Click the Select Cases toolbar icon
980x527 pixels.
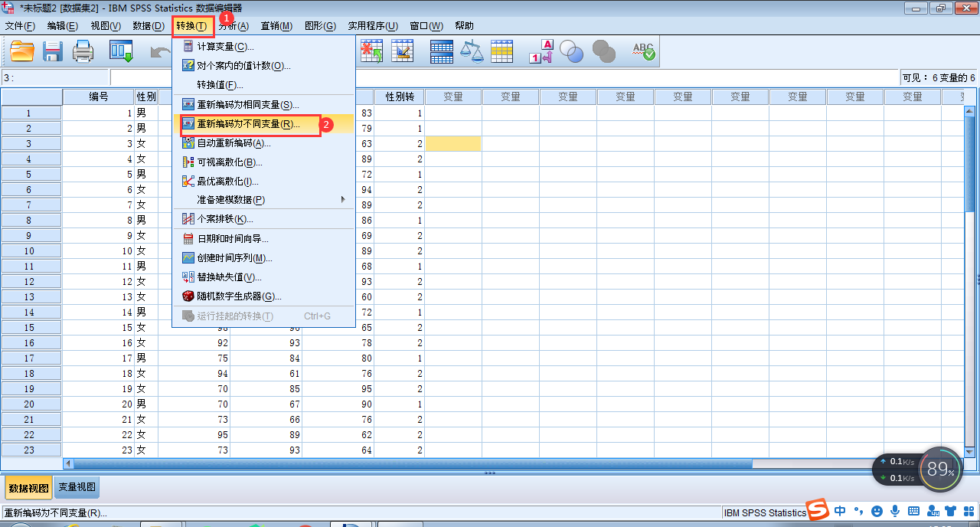[x=501, y=51]
